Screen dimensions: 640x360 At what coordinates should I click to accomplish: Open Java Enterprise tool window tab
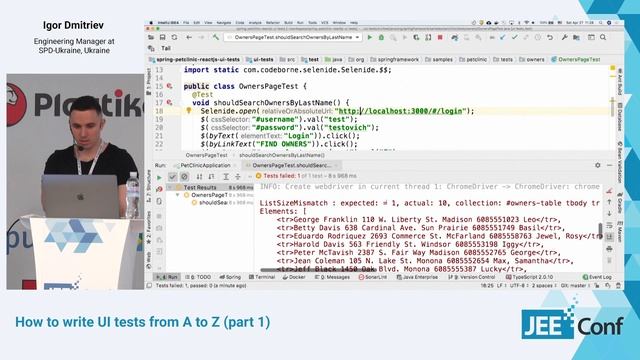417,277
